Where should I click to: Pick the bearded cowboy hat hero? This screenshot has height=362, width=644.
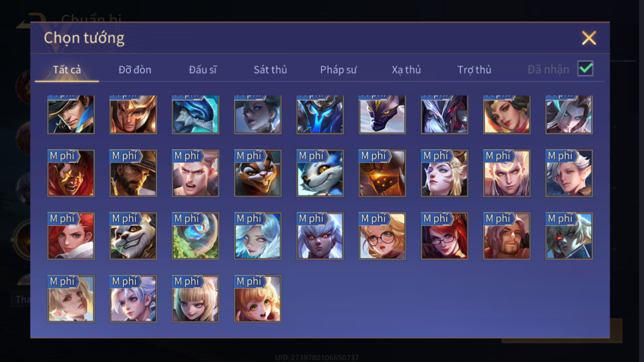point(133,173)
